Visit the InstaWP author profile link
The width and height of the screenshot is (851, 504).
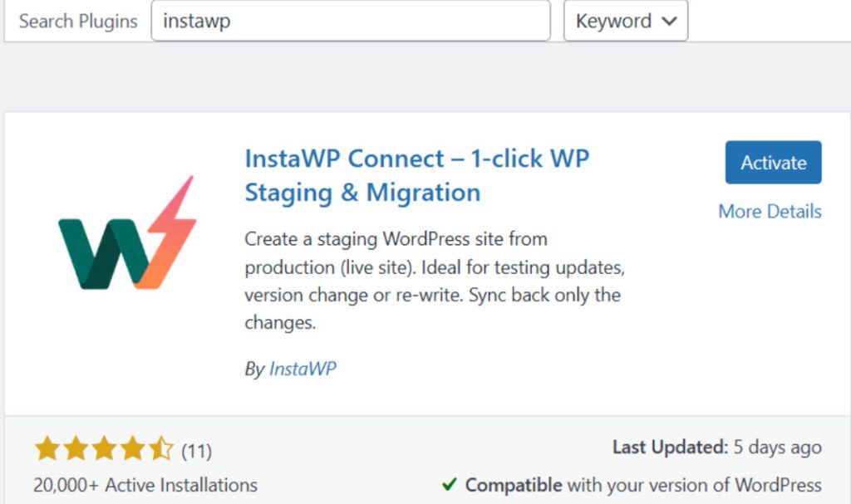coord(302,368)
